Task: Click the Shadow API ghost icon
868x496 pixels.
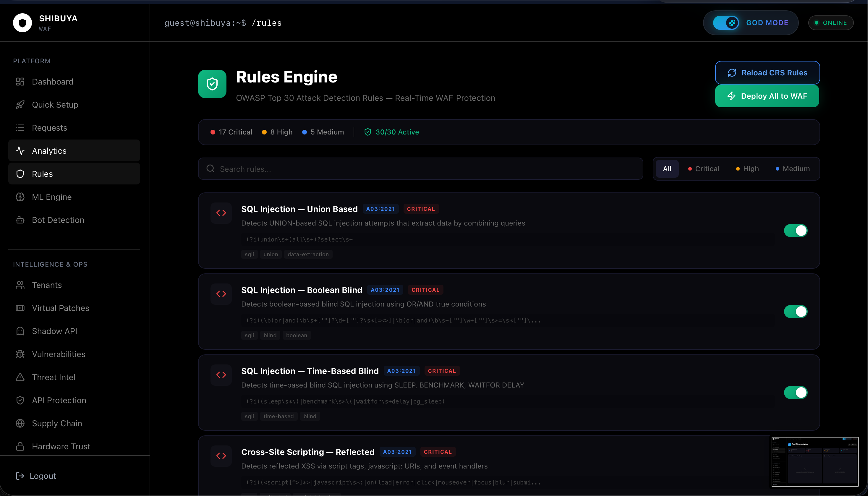Action: (20, 331)
